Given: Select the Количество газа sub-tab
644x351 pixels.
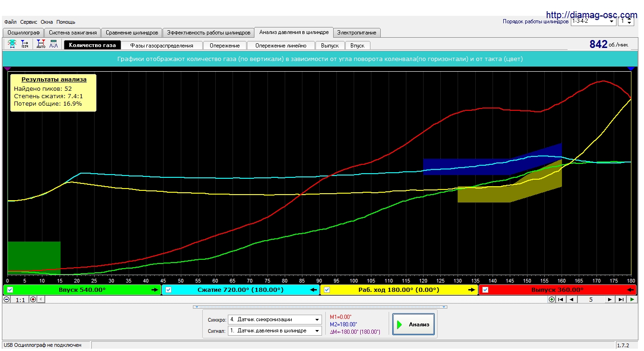Looking at the screenshot, I should coord(93,45).
